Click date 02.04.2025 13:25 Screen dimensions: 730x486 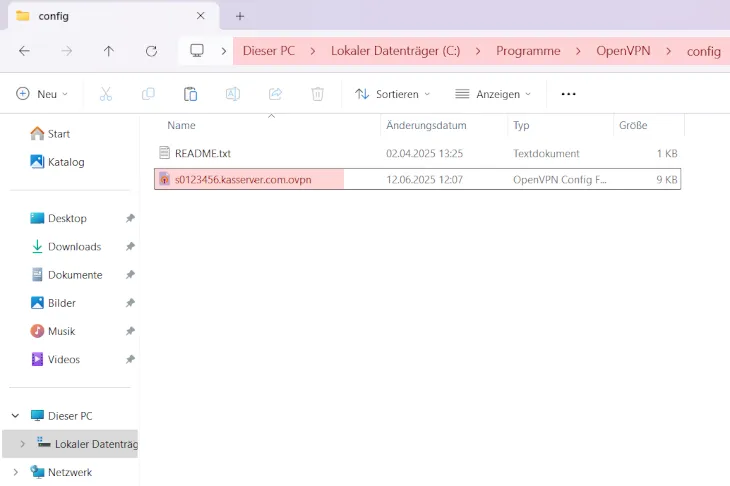tap(424, 153)
